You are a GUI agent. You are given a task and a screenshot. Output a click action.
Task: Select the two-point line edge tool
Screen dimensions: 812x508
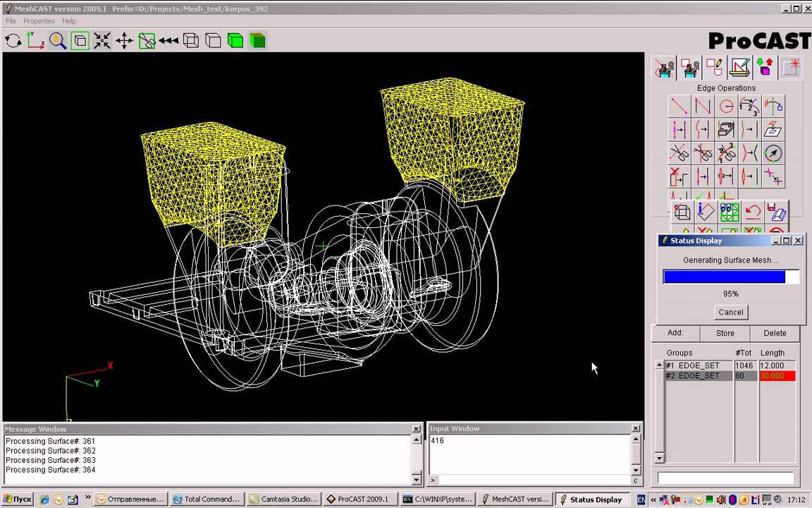(679, 107)
